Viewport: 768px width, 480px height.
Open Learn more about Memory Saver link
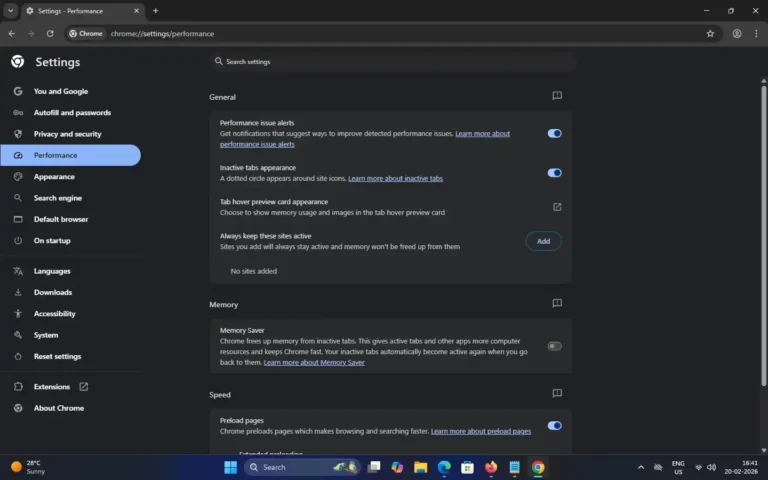[x=314, y=362]
